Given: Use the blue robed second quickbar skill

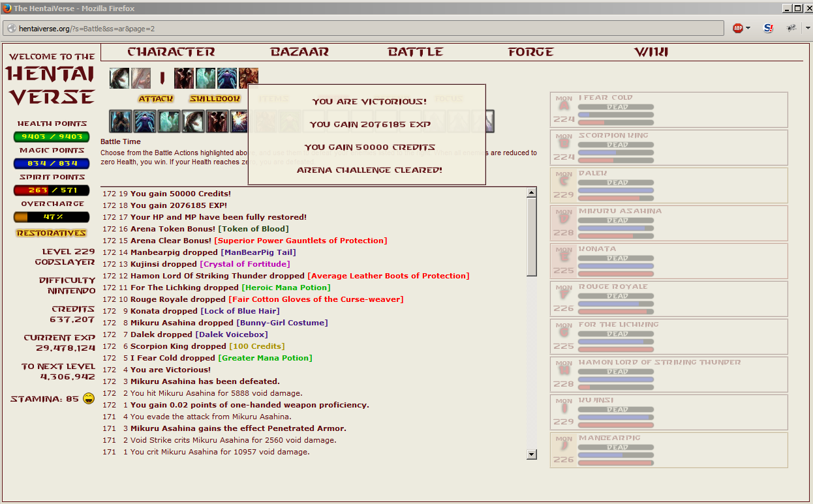Looking at the screenshot, I should (x=145, y=121).
